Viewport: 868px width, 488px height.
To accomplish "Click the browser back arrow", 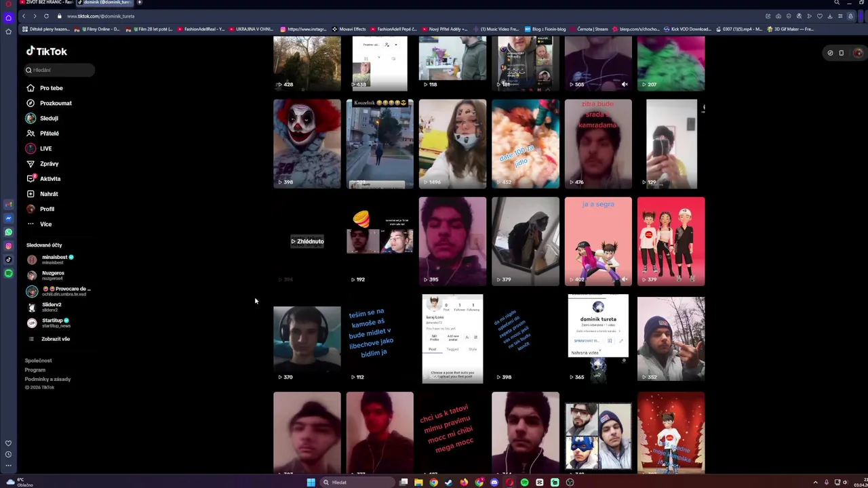I will 24,16.
